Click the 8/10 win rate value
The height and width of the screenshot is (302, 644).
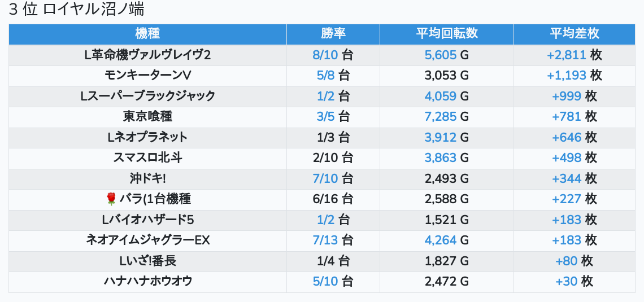pos(325,55)
